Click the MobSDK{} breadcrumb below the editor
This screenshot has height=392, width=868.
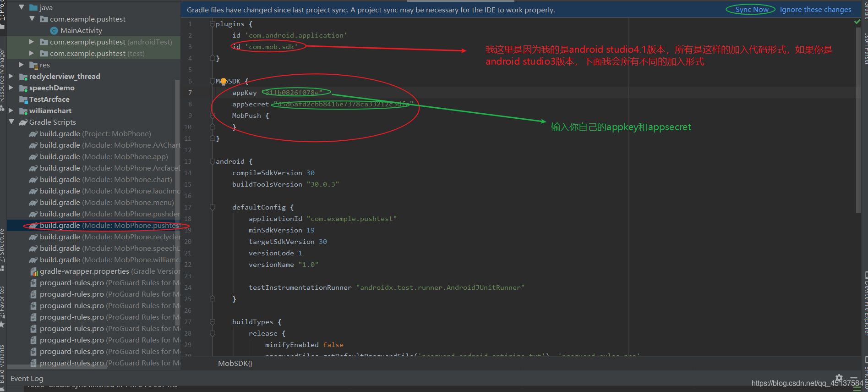point(235,364)
